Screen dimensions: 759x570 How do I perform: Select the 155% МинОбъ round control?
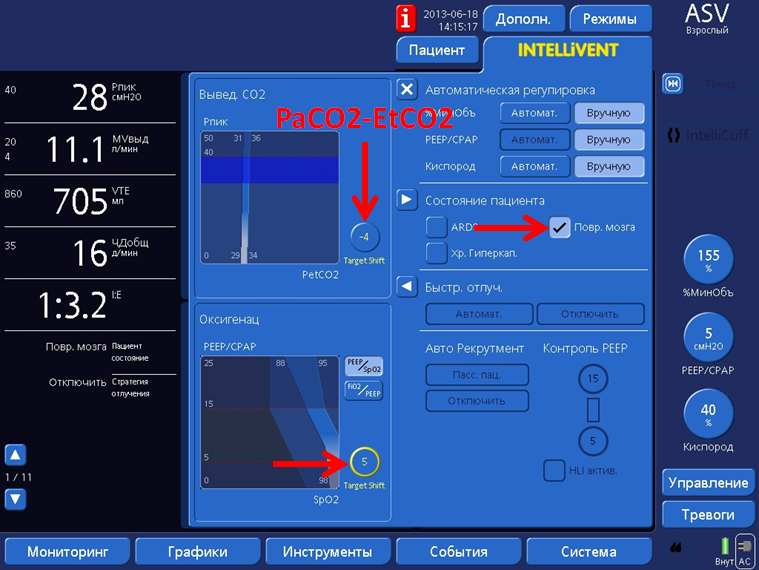click(x=708, y=263)
